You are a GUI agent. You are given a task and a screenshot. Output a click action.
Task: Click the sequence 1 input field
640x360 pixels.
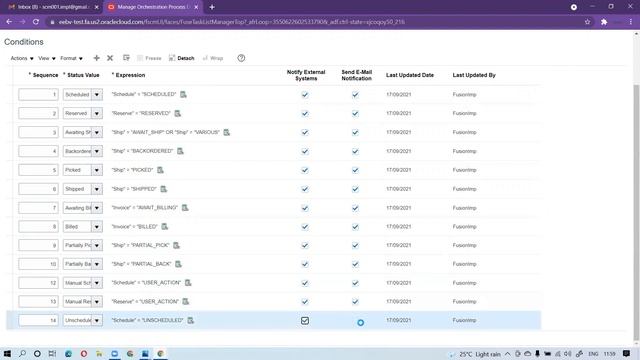(38, 95)
